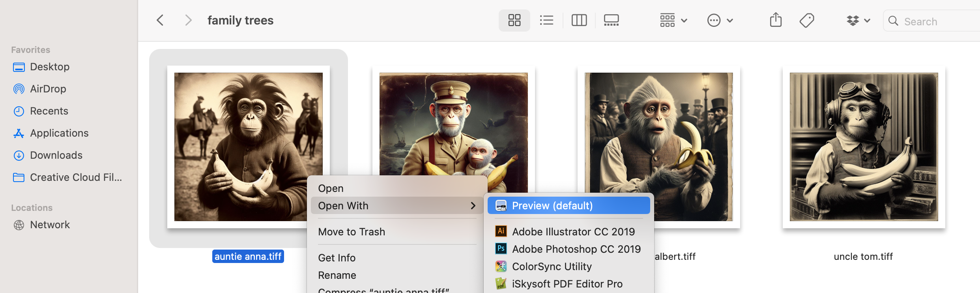Click the Recents clock icon
Screen dimensions: 980x293
point(19,111)
